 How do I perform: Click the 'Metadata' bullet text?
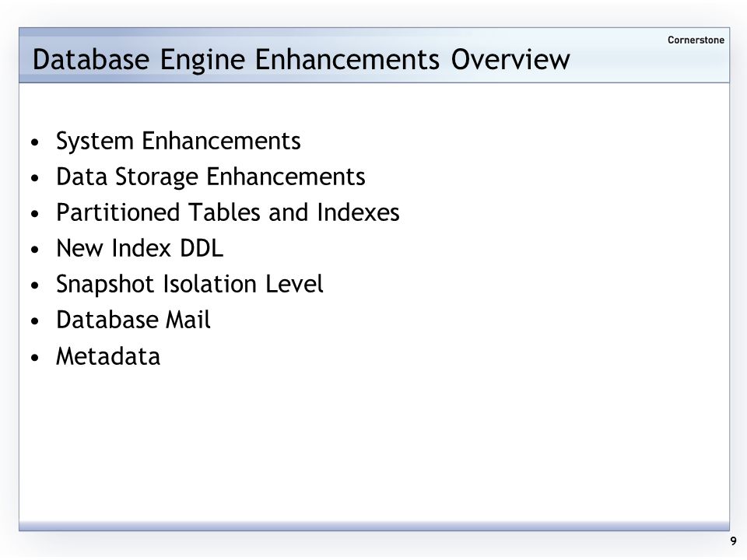pyautogui.click(x=107, y=357)
